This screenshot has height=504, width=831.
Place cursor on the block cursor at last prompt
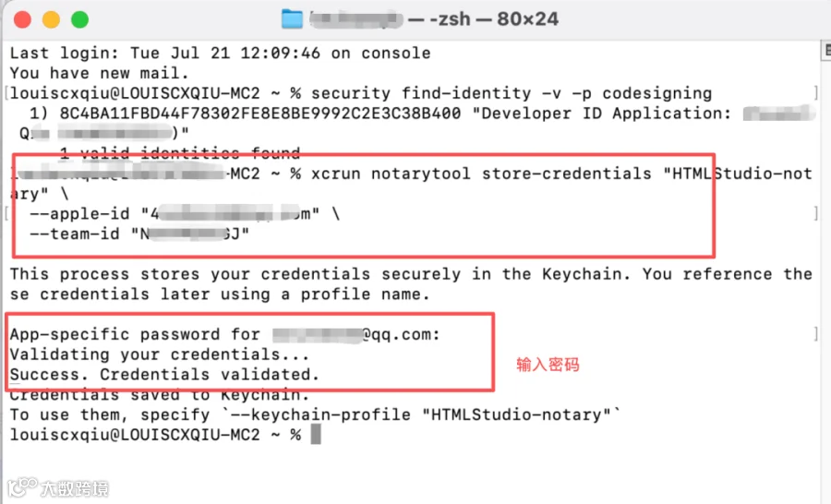pyautogui.click(x=316, y=435)
